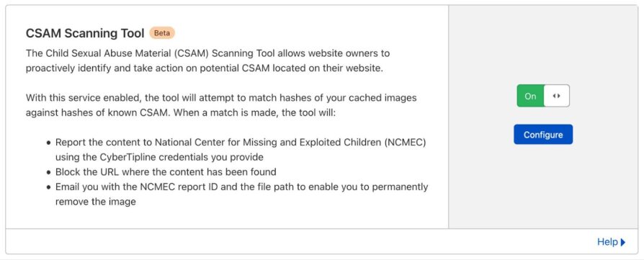This screenshot has height=260, width=644.
Task: Click the green On label of toggle
Action: tap(530, 96)
